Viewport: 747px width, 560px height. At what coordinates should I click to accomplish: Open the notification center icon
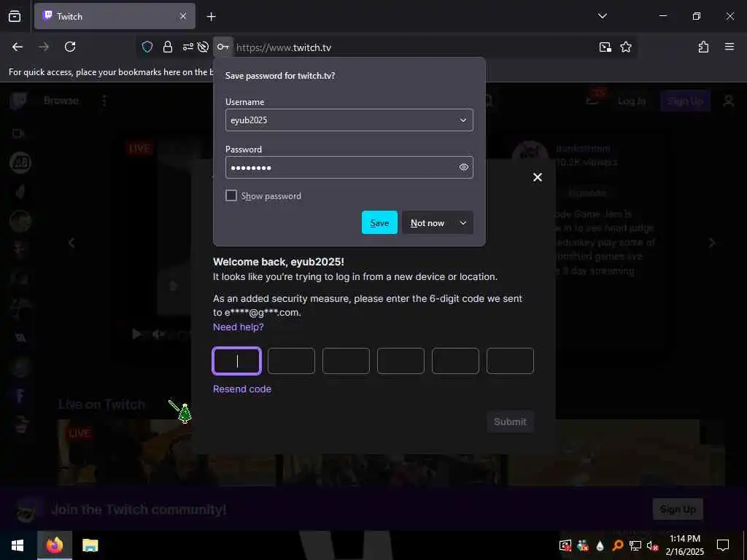[723, 545]
